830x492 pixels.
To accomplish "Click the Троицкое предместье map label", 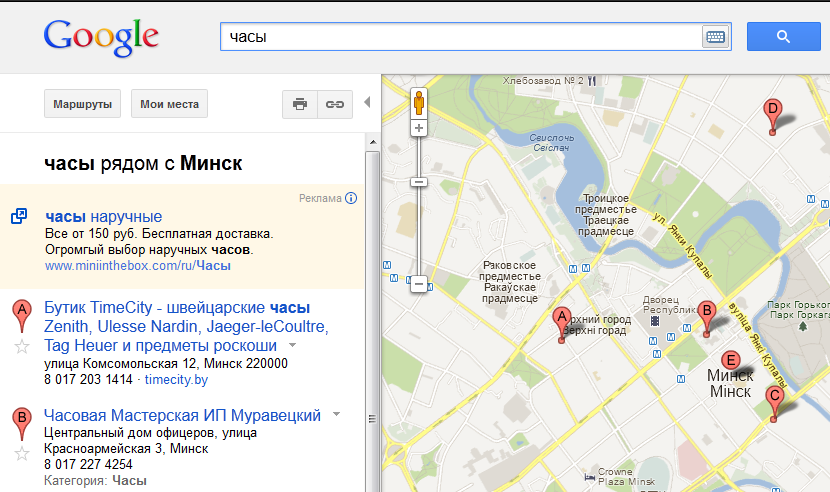I will pos(606,214).
